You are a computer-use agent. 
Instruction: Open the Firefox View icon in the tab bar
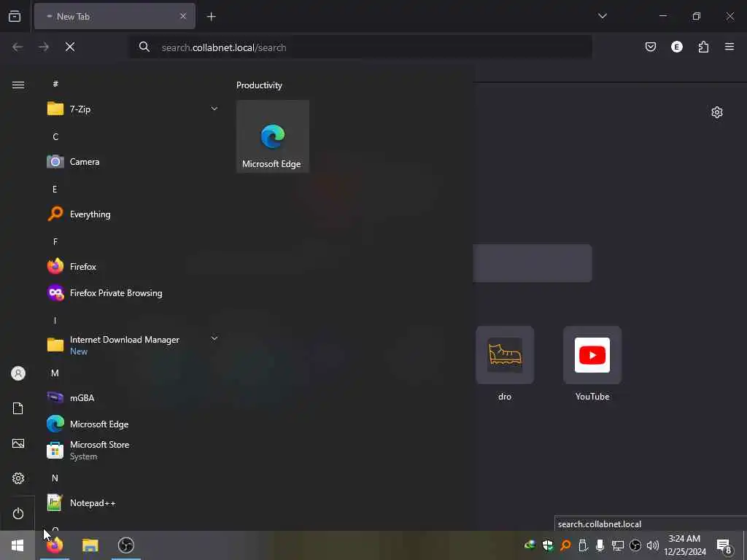pos(15,16)
